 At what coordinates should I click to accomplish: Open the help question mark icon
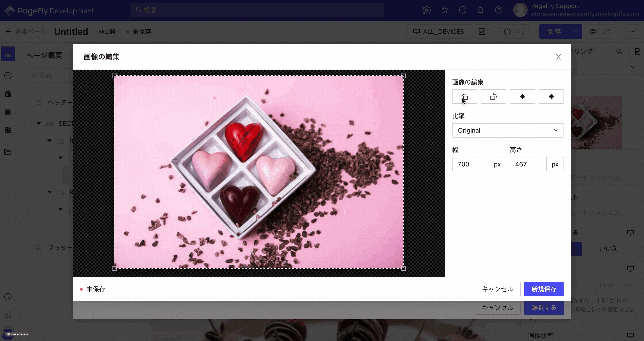pos(499,10)
